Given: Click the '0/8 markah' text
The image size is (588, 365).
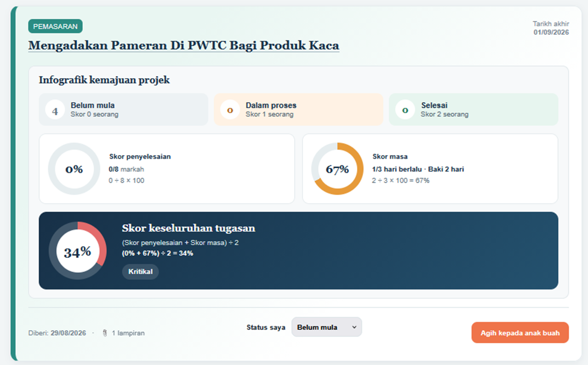Looking at the screenshot, I should tap(127, 169).
